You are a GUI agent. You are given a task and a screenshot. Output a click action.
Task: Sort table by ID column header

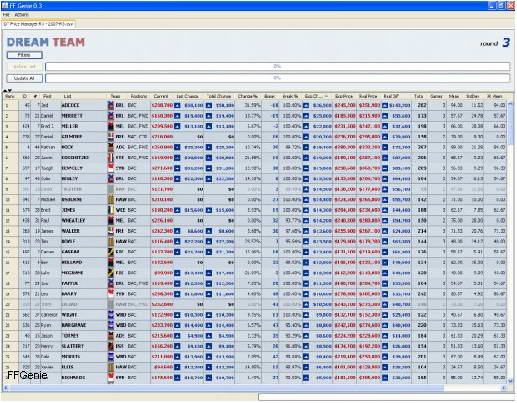(25, 96)
